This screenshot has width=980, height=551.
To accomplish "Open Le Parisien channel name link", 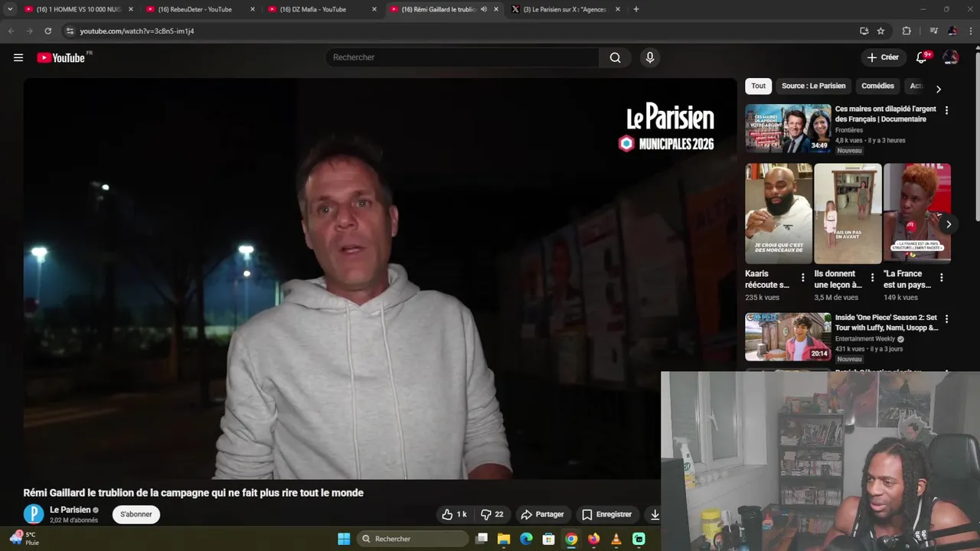I will click(x=70, y=510).
